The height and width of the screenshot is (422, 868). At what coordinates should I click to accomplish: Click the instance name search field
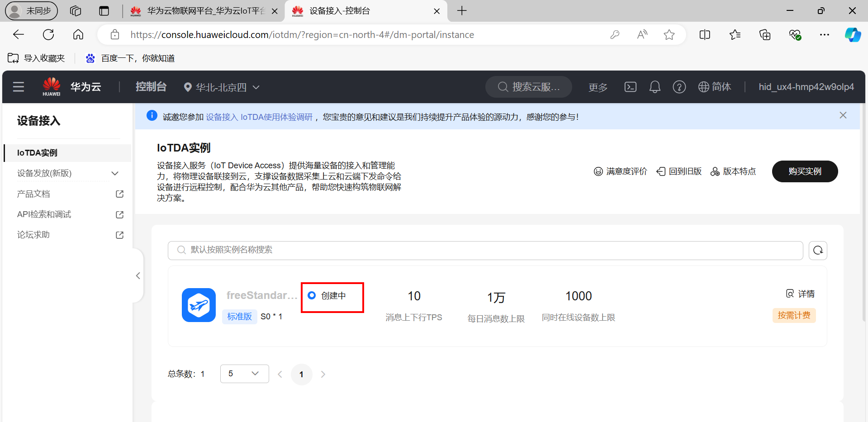coord(485,250)
